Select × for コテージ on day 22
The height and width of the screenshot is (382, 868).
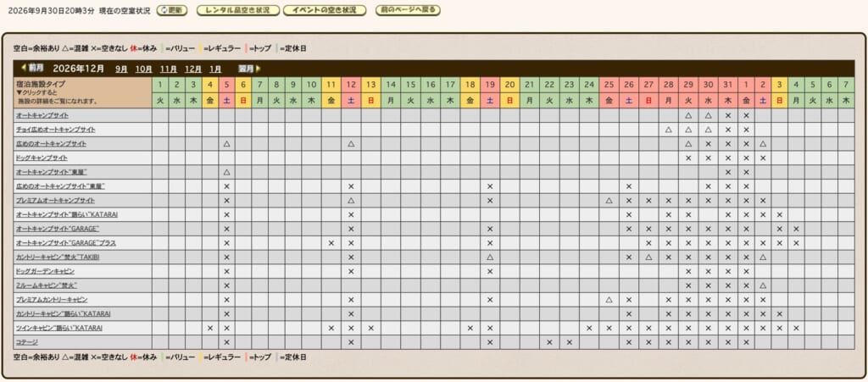549,342
